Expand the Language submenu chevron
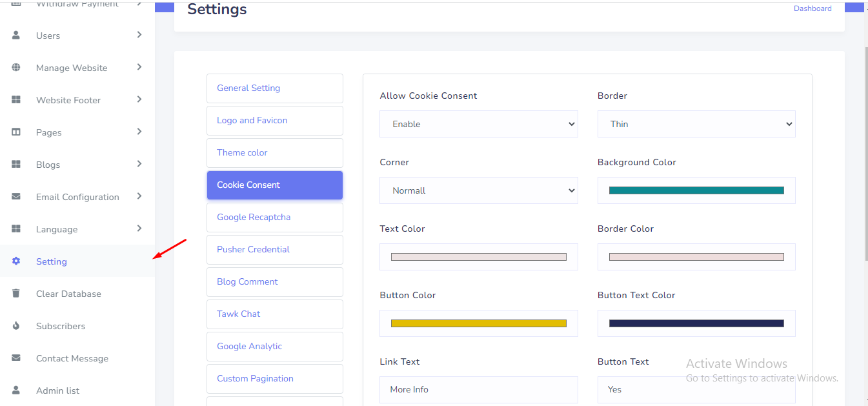The height and width of the screenshot is (406, 868). (139, 228)
